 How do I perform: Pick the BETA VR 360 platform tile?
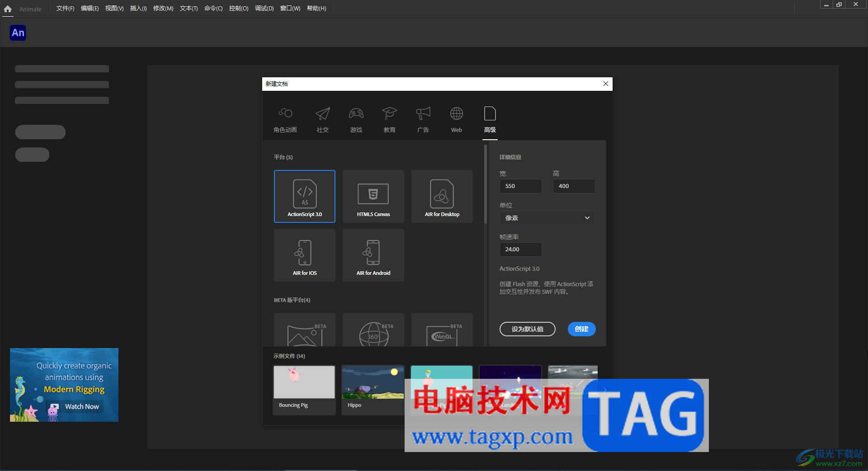[x=373, y=330]
